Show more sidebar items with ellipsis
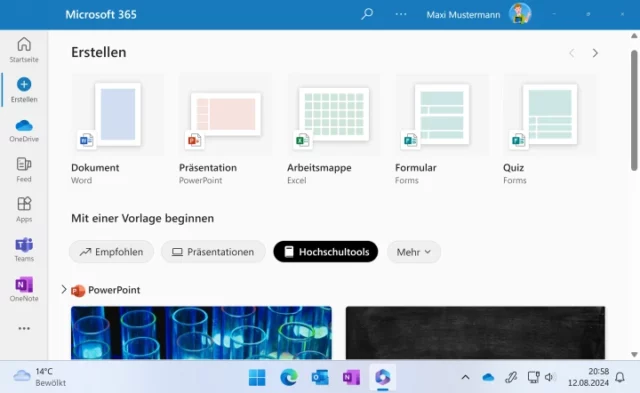Viewport: 640px width, 393px height. click(24, 329)
